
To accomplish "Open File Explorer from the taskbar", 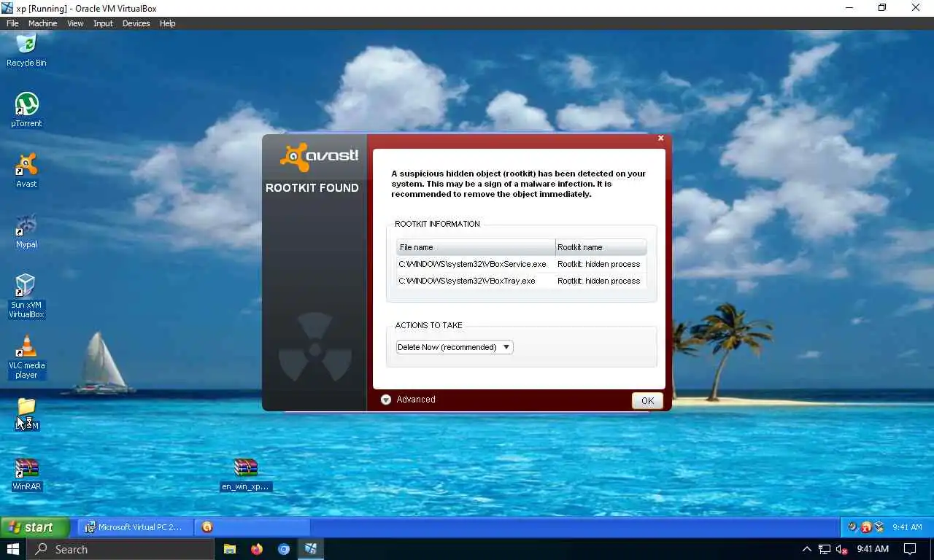I will (x=230, y=549).
